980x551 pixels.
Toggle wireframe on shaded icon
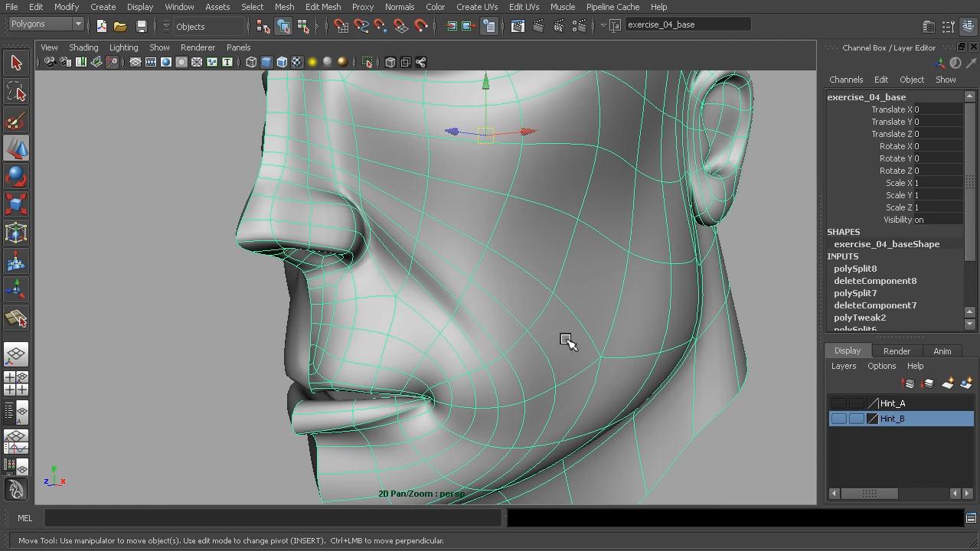click(282, 62)
